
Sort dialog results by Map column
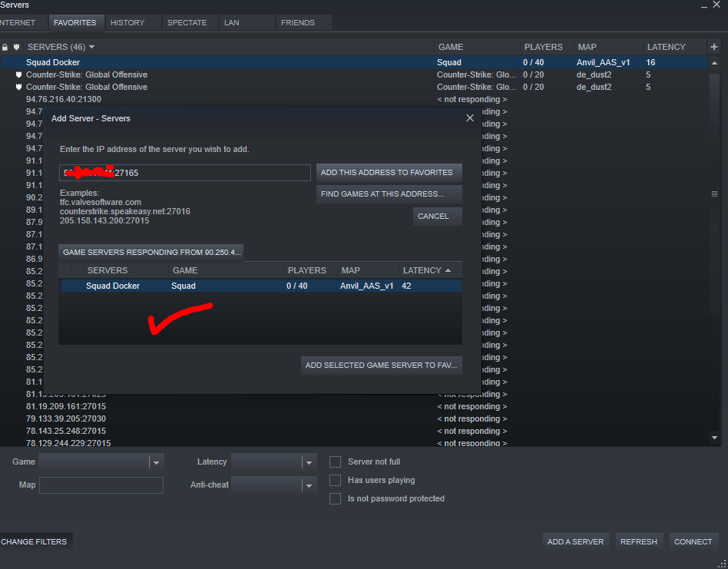(x=368, y=270)
